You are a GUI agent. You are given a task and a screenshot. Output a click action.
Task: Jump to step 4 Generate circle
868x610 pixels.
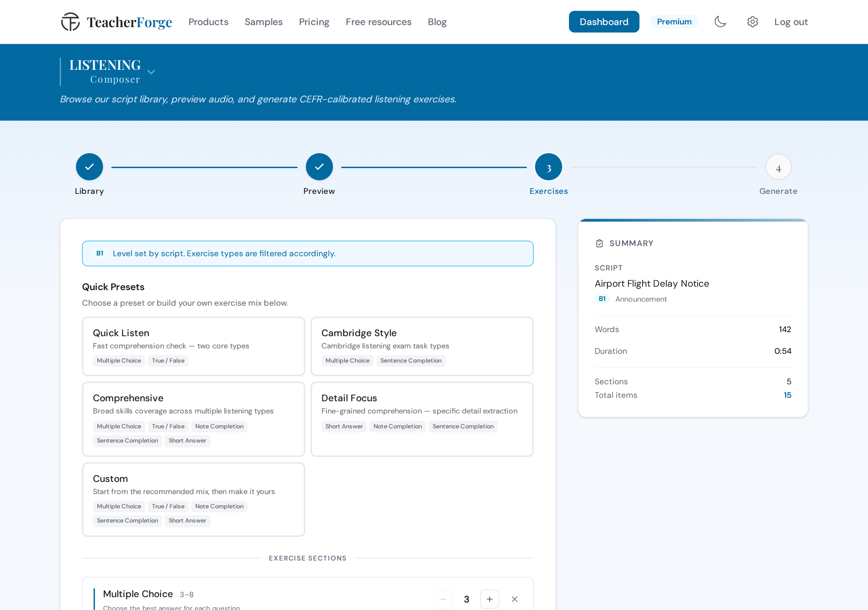778,167
